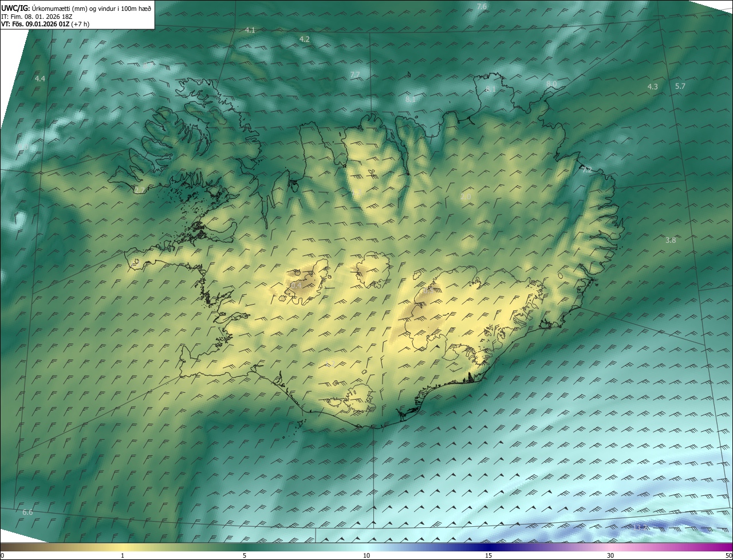Click the colorbar tick label 1
Viewport: 733px width, 560px height.
pos(123,555)
